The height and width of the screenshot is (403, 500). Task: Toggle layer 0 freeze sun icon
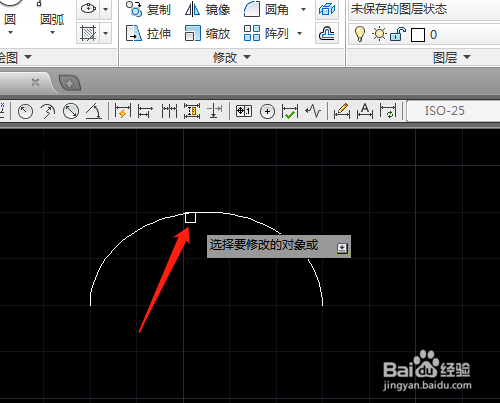(379, 34)
